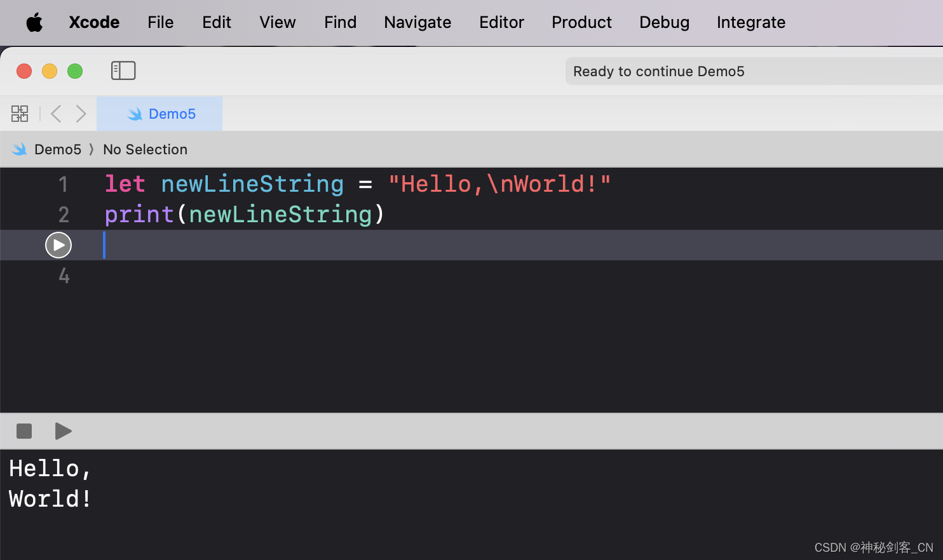Click the "Hello,\nWorld!" string literal

tap(499, 184)
